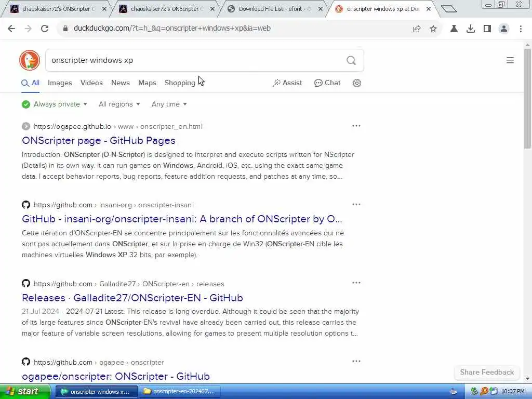Image resolution: width=532 pixels, height=399 pixels.
Task: Open GitHub insani-org/onscripter-insani result
Action: point(182,219)
